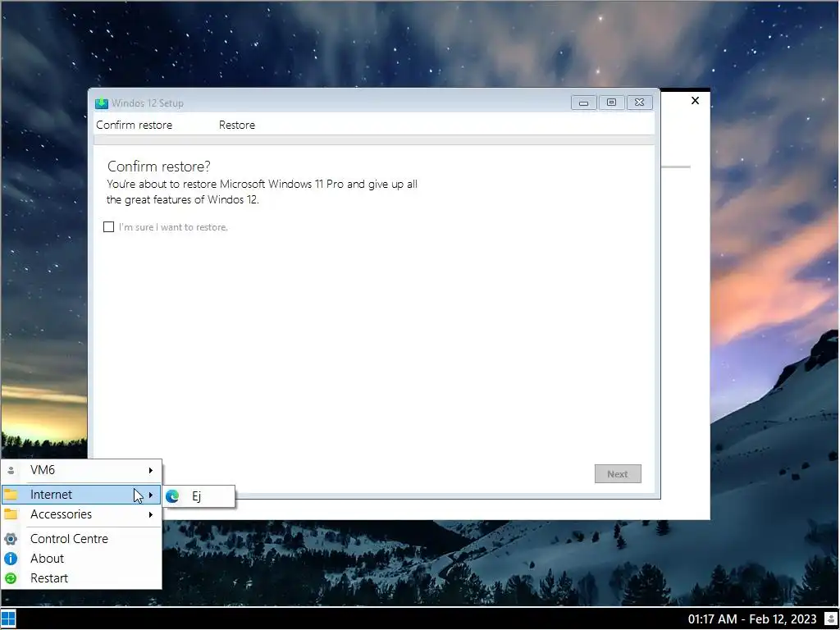Open the Start button on taskbar

click(8, 619)
